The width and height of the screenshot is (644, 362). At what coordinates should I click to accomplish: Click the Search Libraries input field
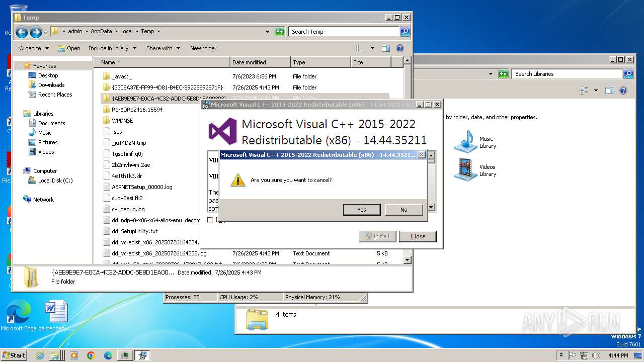(567, 74)
